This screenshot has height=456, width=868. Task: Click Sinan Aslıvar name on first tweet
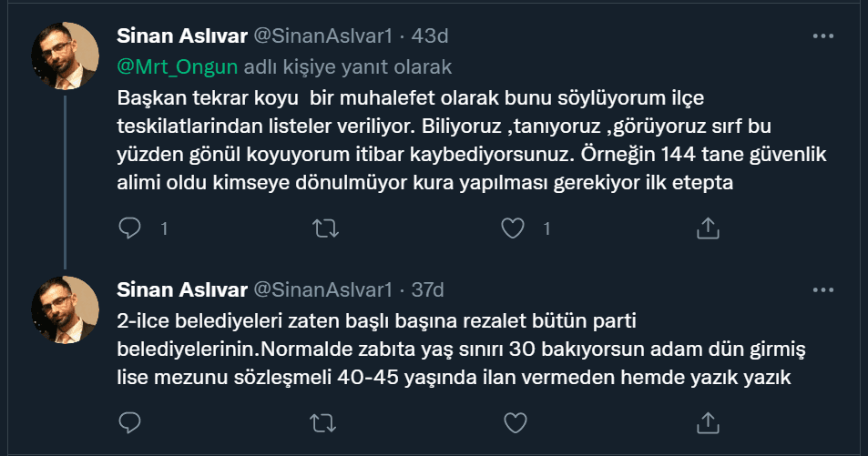click(182, 36)
